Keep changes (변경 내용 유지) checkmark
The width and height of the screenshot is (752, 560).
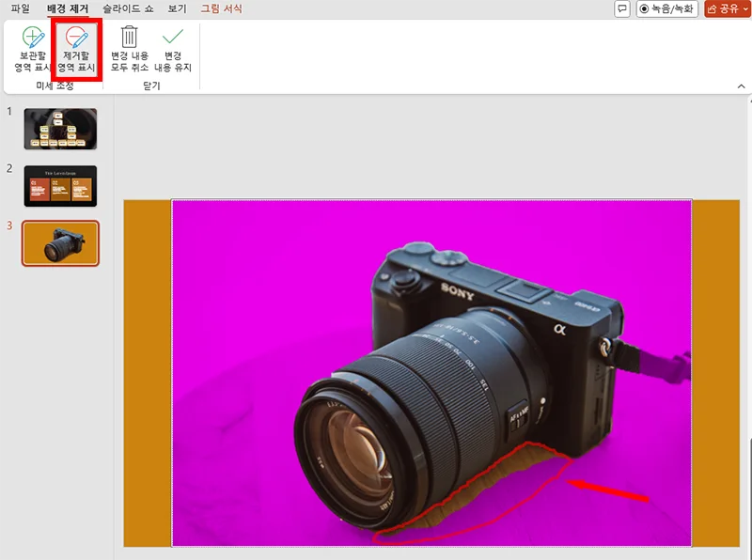tap(173, 50)
